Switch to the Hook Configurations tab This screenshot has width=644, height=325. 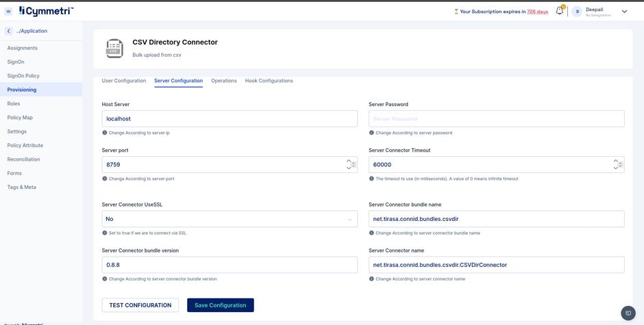click(269, 81)
